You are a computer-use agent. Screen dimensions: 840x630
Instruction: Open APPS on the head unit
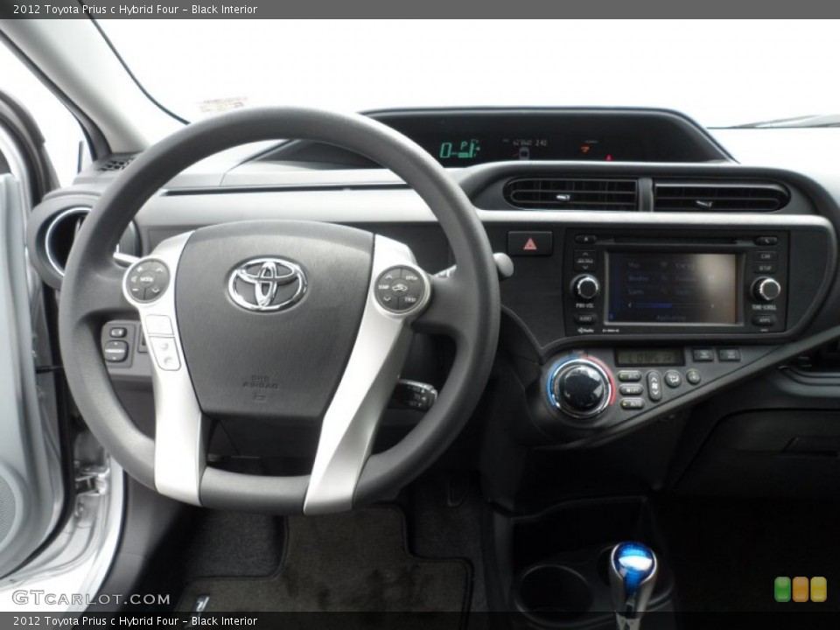click(x=765, y=320)
